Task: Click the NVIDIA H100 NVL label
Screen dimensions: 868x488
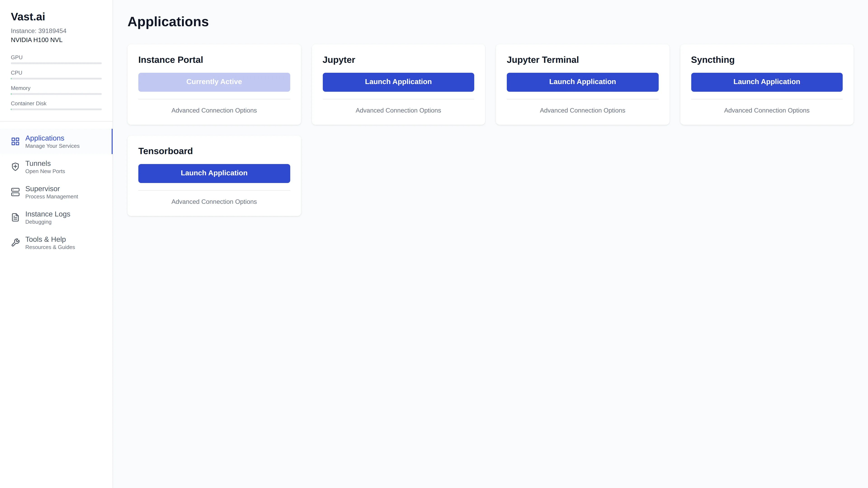Action: click(x=36, y=40)
